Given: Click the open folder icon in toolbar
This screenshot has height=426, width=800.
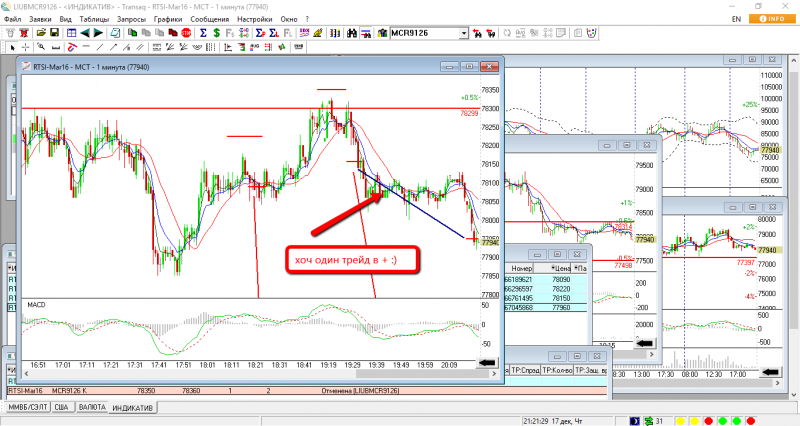Looking at the screenshot, I should pyautogui.click(x=41, y=33).
